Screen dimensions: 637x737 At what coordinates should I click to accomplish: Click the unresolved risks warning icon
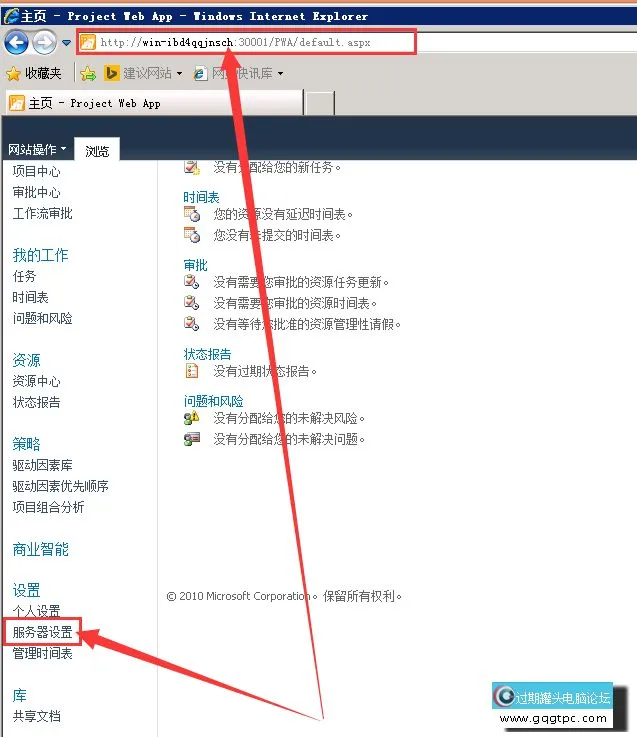point(191,417)
